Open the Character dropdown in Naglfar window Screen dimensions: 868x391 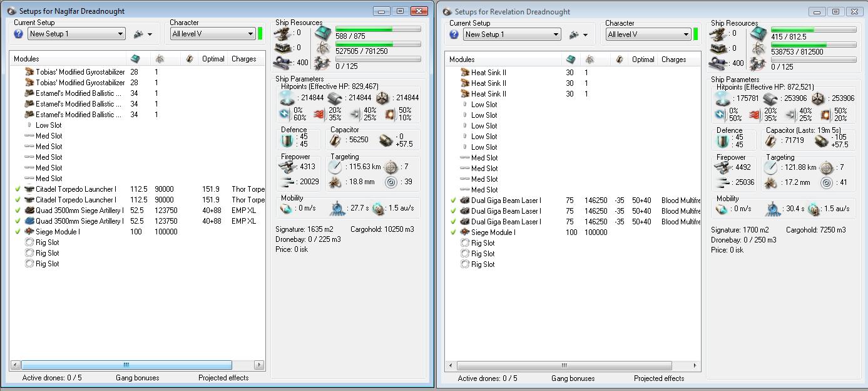pos(212,34)
